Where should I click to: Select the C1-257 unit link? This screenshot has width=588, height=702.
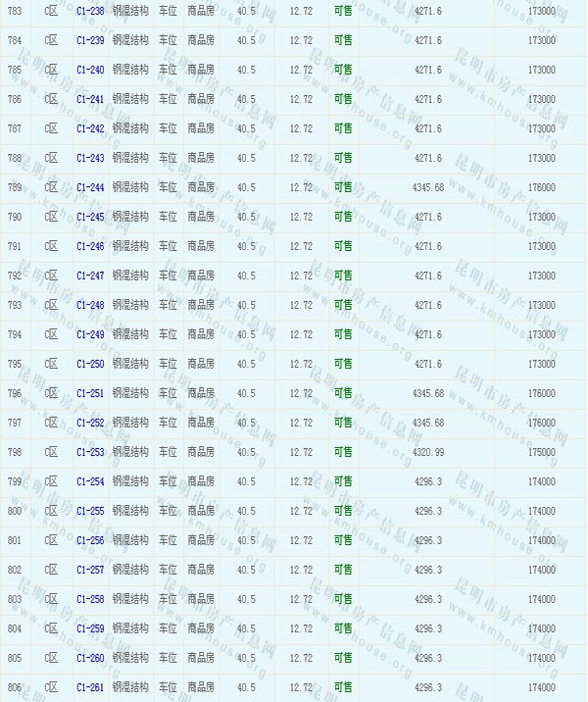coord(89,570)
